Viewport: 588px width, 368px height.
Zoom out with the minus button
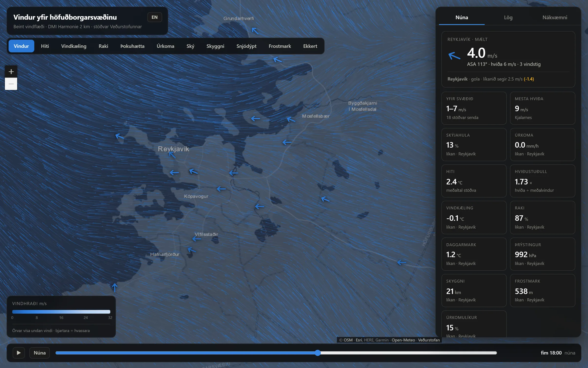11,84
